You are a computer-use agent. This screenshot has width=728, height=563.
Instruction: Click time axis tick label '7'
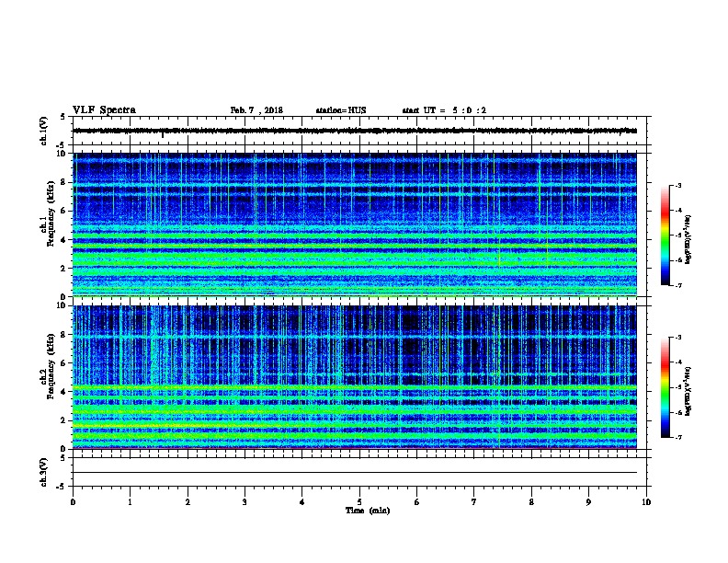point(474,502)
